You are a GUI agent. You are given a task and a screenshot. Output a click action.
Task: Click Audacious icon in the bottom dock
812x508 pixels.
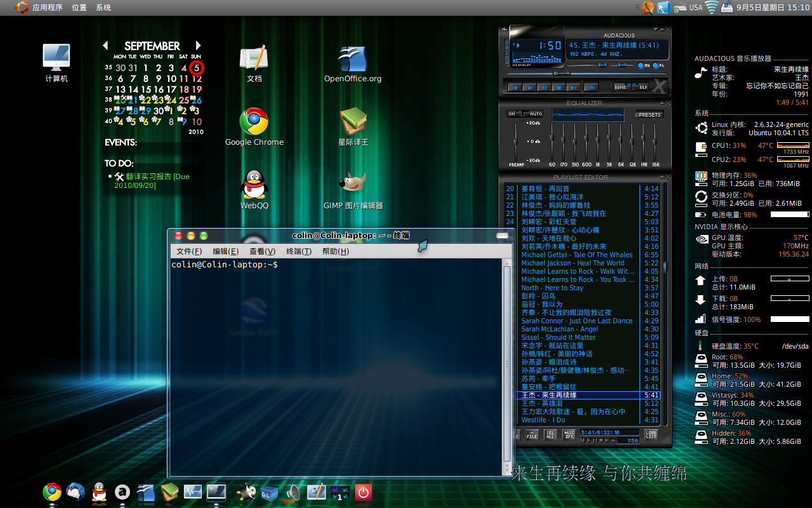click(x=122, y=491)
